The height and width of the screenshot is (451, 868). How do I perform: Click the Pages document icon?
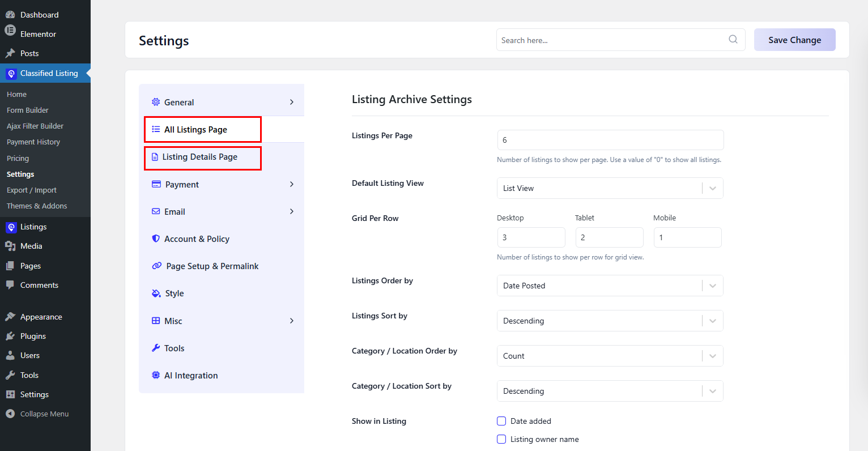click(10, 266)
